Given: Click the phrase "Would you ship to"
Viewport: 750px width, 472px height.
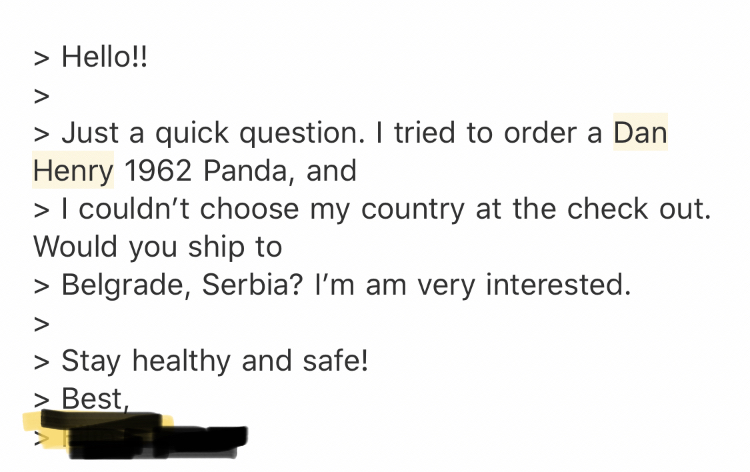Looking at the screenshot, I should pos(158,246).
